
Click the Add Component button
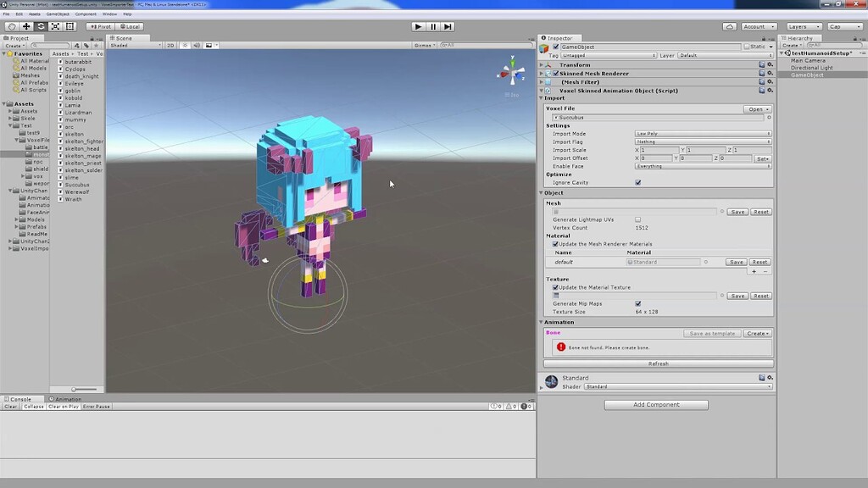(655, 404)
